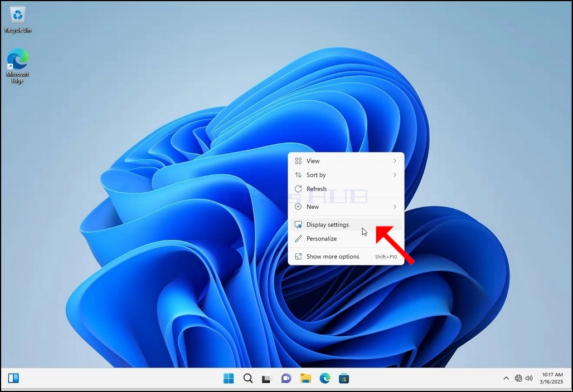Select the Recycle Bin desktop icon
The image size is (573, 392).
[x=17, y=19]
